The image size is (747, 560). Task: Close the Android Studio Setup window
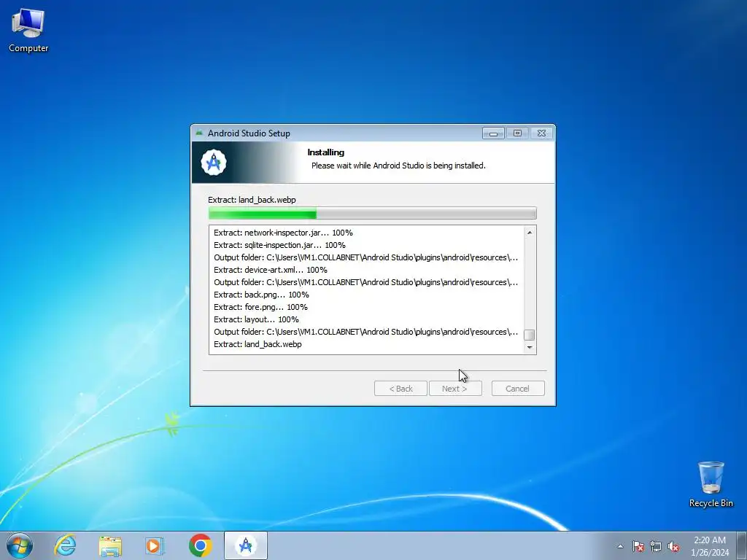click(x=542, y=133)
